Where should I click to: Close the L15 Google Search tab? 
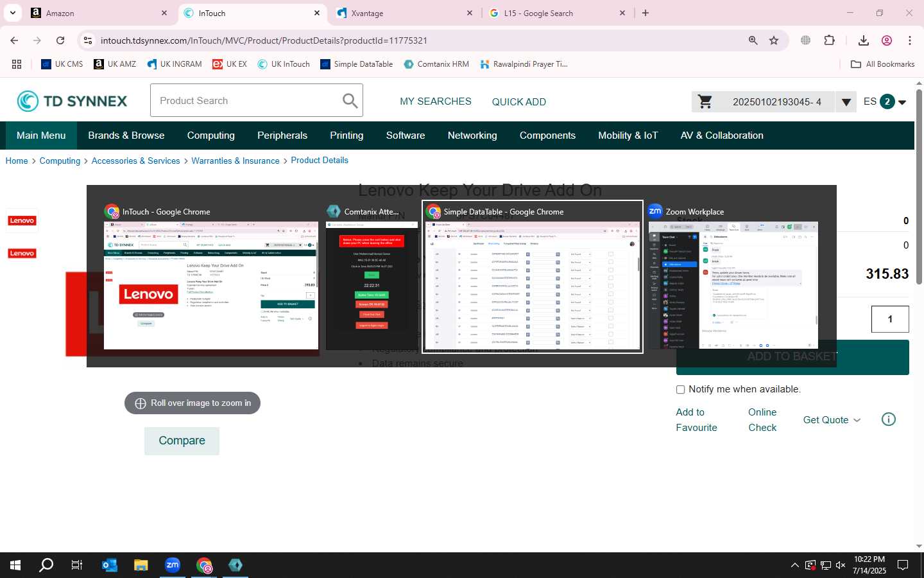point(622,13)
